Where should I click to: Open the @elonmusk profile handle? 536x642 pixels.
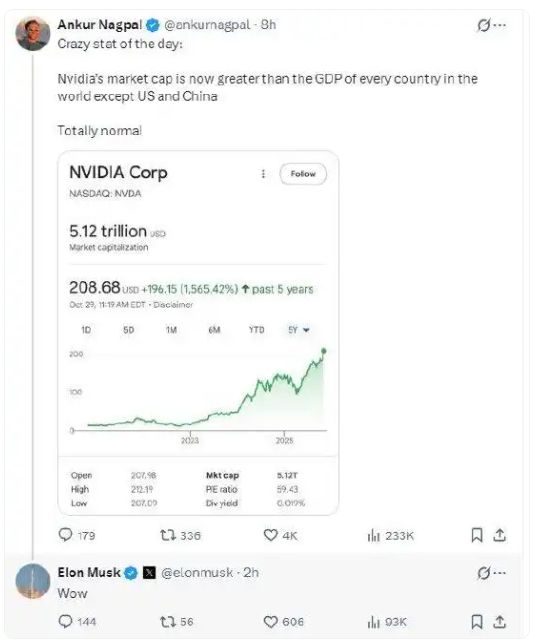tap(197, 572)
